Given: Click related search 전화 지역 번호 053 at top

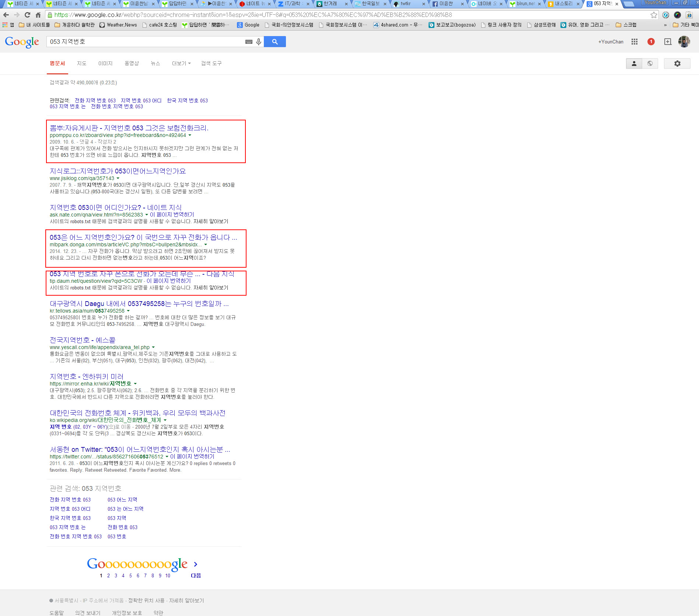Looking at the screenshot, I should pos(95,101).
